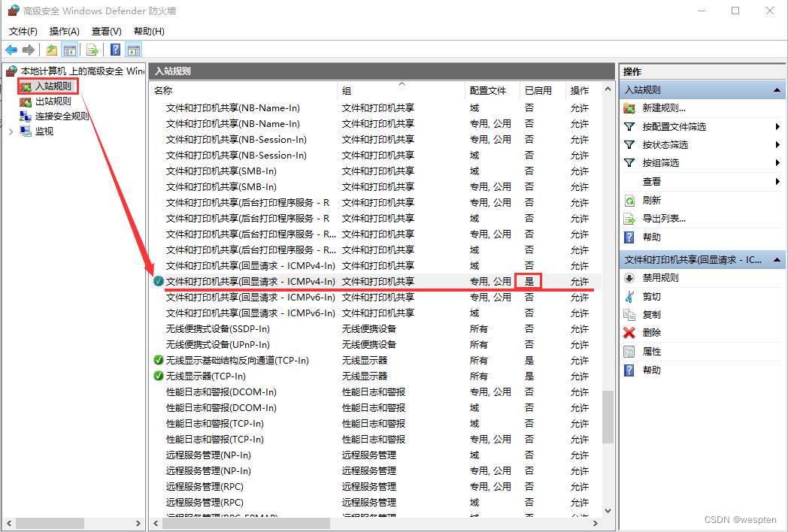Viewport: 788px width, 532px height.
Task: Select 出站规则 in the left tree
Action: (53, 101)
